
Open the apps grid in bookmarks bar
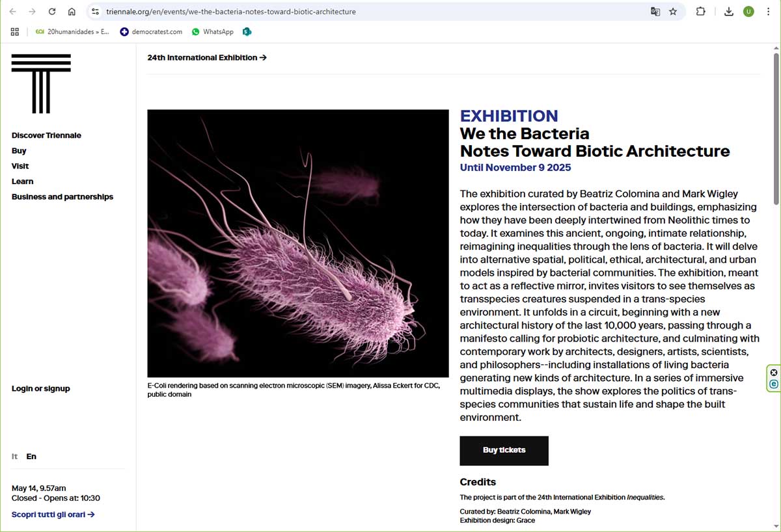click(14, 31)
